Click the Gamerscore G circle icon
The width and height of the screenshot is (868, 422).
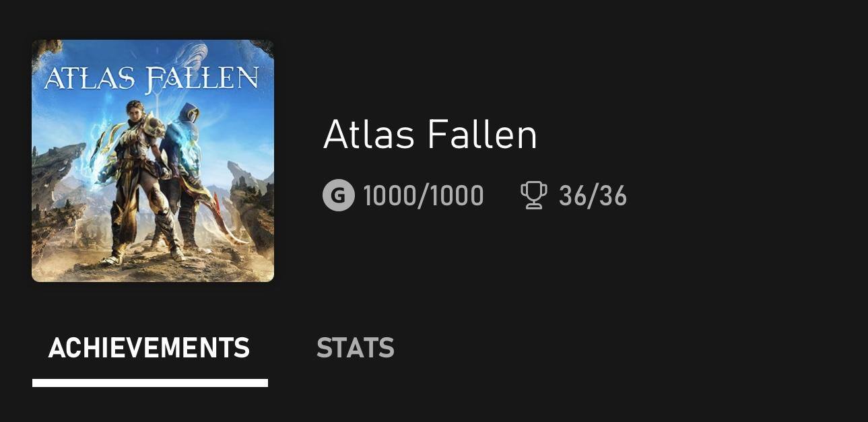[x=338, y=196]
